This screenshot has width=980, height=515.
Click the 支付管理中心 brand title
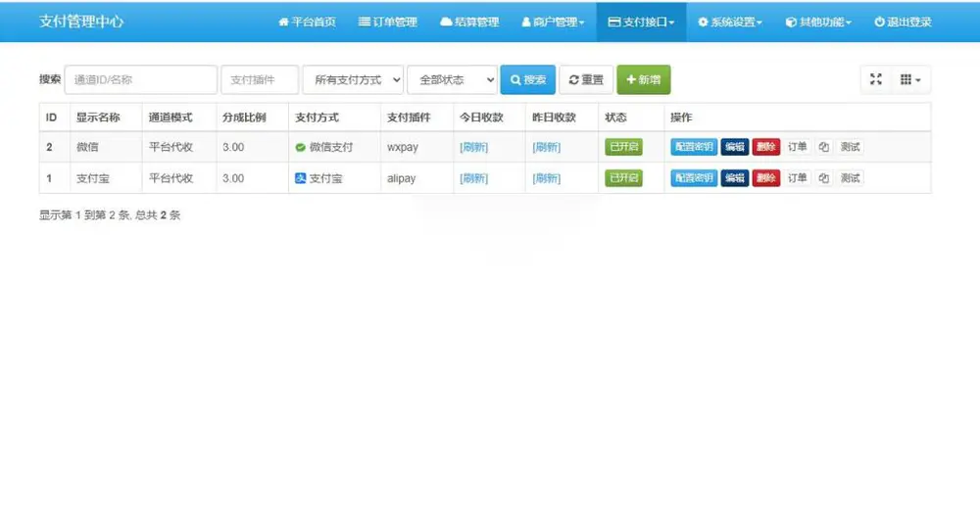pyautogui.click(x=81, y=22)
